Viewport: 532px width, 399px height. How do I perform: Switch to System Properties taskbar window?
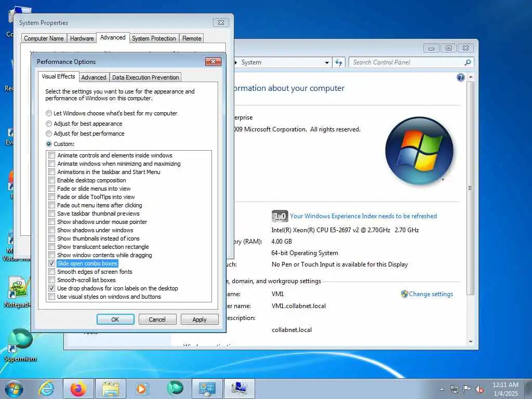click(239, 389)
